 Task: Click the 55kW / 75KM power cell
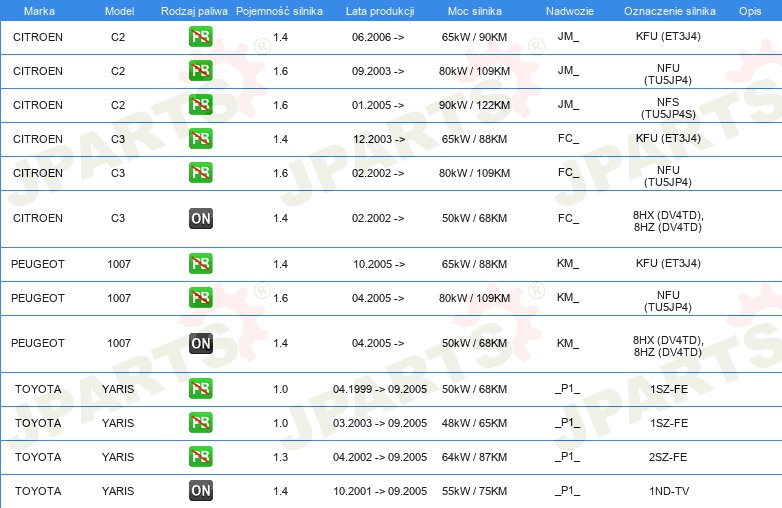tap(474, 491)
